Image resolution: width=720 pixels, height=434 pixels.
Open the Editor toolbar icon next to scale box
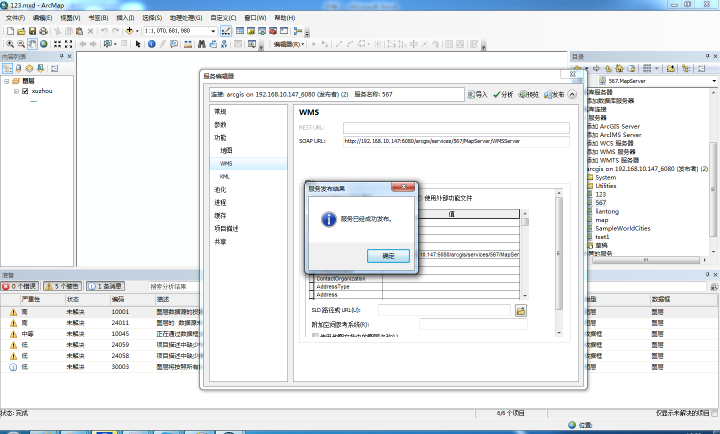click(226, 31)
